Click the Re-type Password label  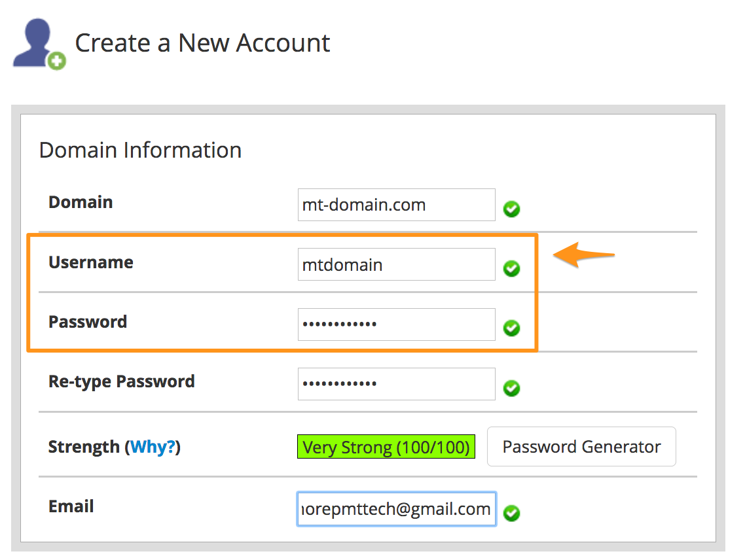click(122, 381)
